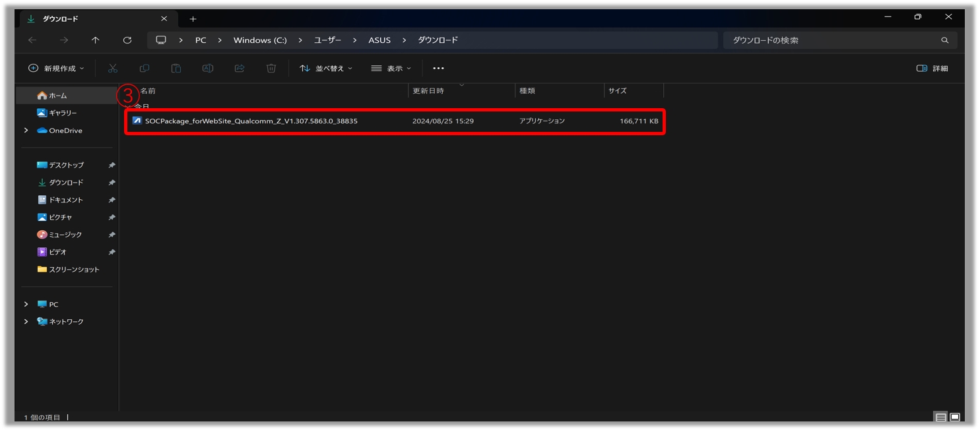Open the 並べ替え sort dropdown
The width and height of the screenshot is (980, 430).
point(326,68)
